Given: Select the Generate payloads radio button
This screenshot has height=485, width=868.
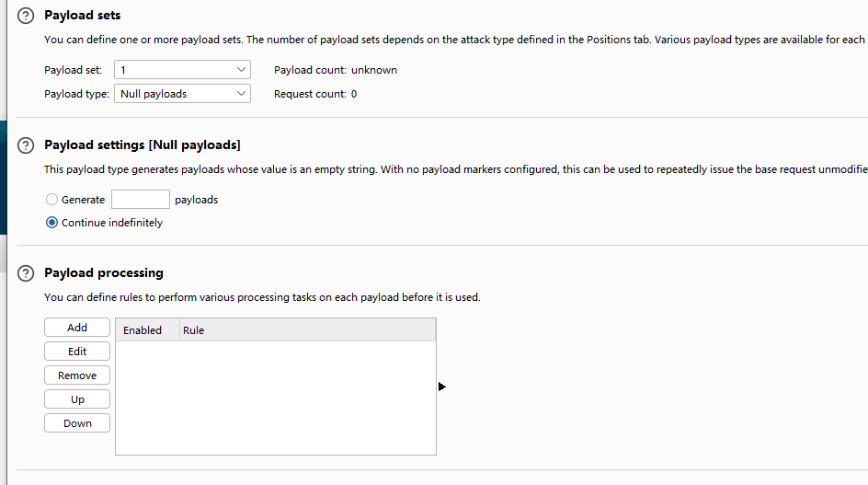Looking at the screenshot, I should 52,200.
